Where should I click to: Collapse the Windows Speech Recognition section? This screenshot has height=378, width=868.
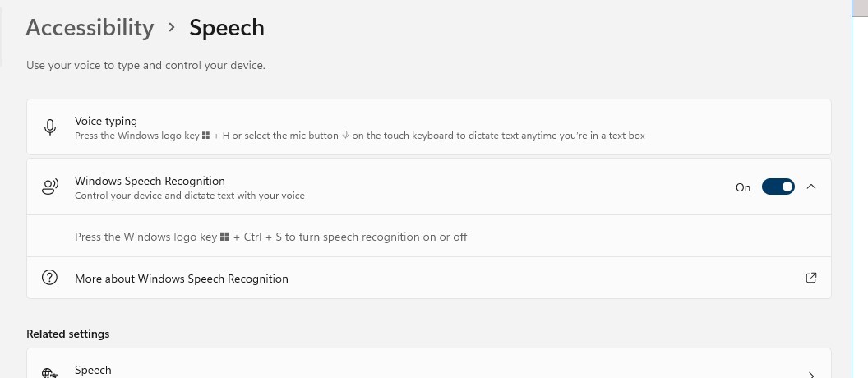click(x=811, y=187)
